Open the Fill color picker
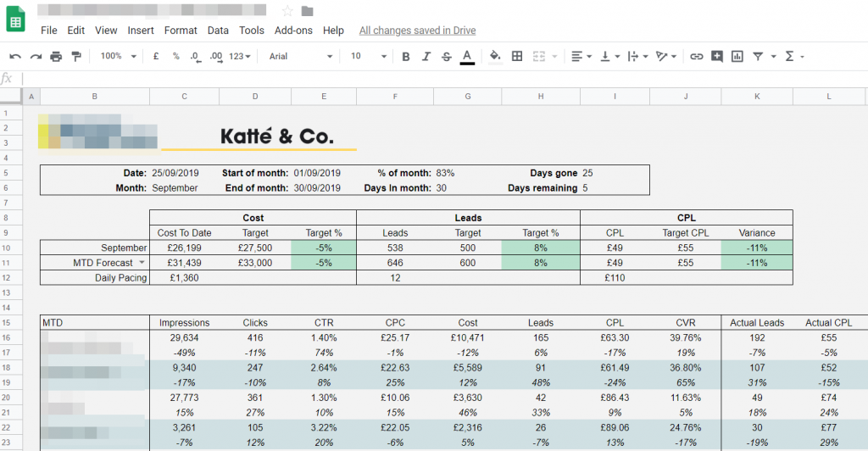The height and width of the screenshot is (451, 868). pyautogui.click(x=496, y=57)
